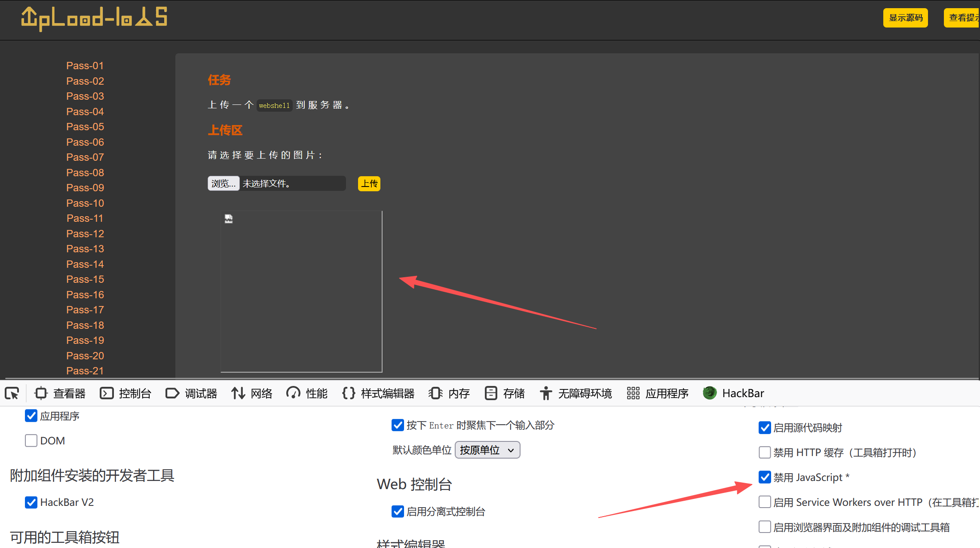Click the 显示源码 button
The image size is (980, 548).
[x=905, y=18]
